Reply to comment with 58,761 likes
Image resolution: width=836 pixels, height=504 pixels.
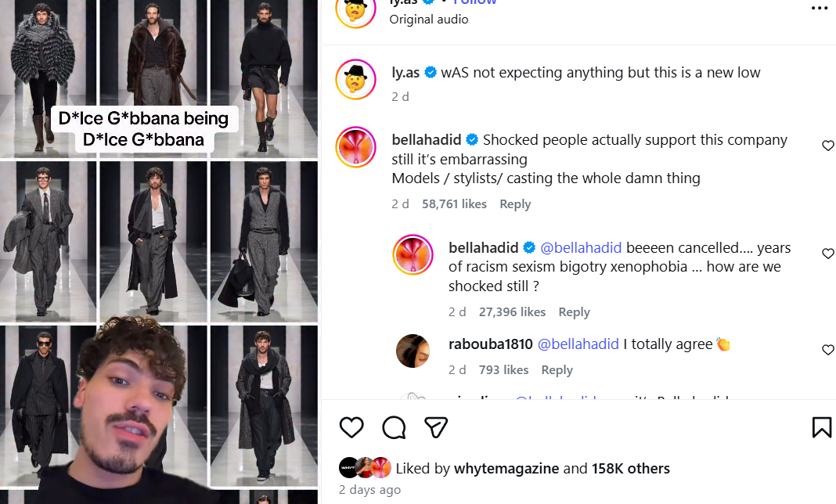515,204
